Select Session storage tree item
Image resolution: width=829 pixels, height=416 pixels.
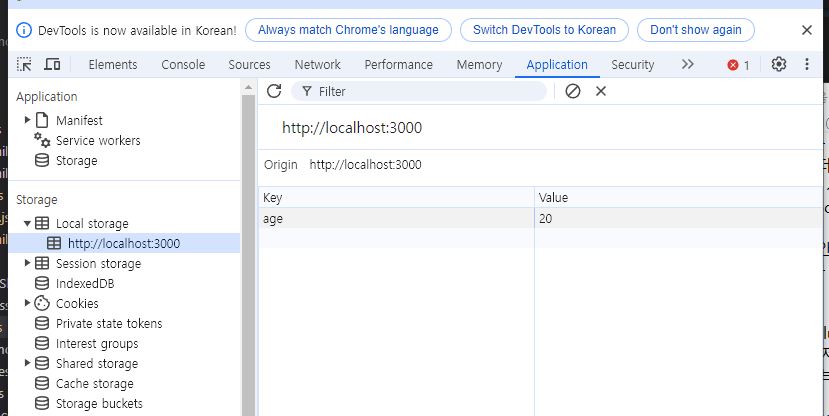[98, 264]
